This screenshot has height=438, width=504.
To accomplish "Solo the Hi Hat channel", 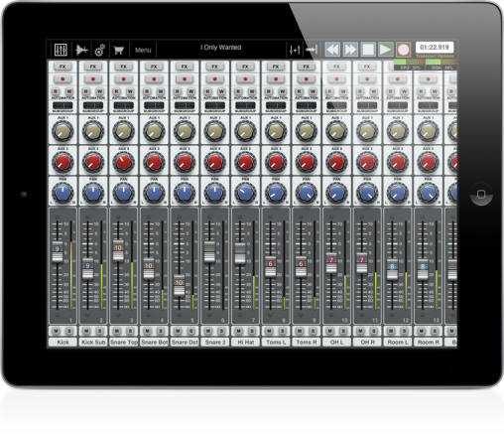I will point(252,331).
